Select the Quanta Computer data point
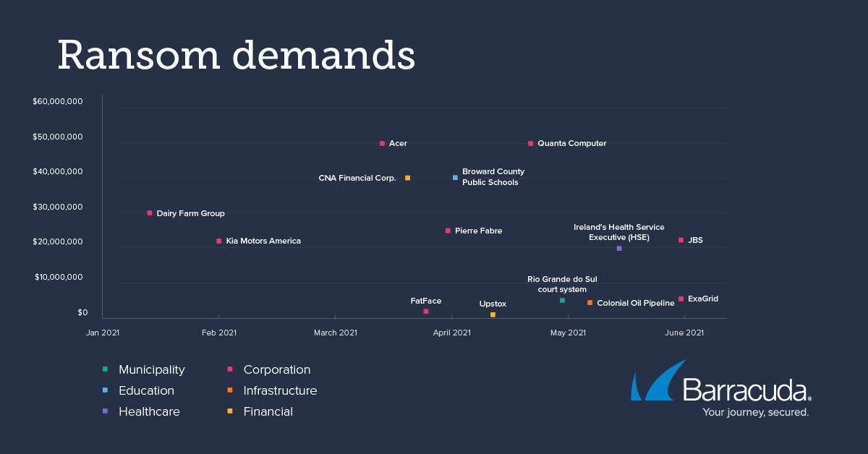 [x=530, y=143]
